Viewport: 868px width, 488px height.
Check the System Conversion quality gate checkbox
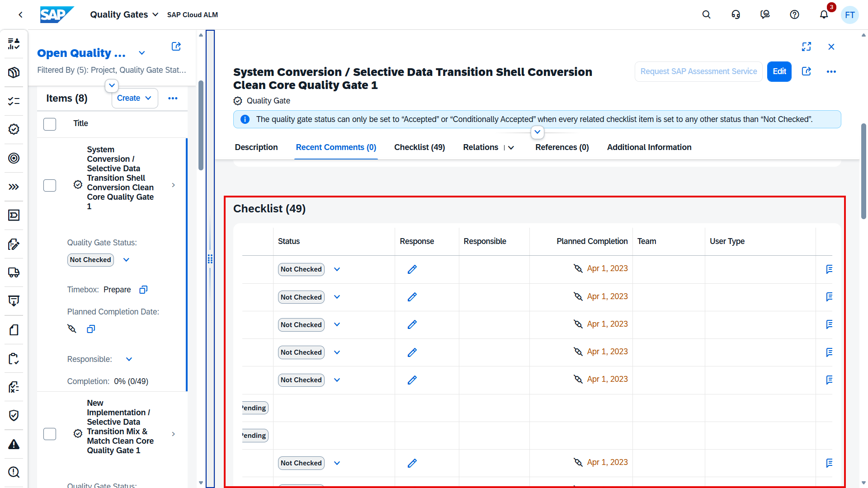[x=50, y=185]
